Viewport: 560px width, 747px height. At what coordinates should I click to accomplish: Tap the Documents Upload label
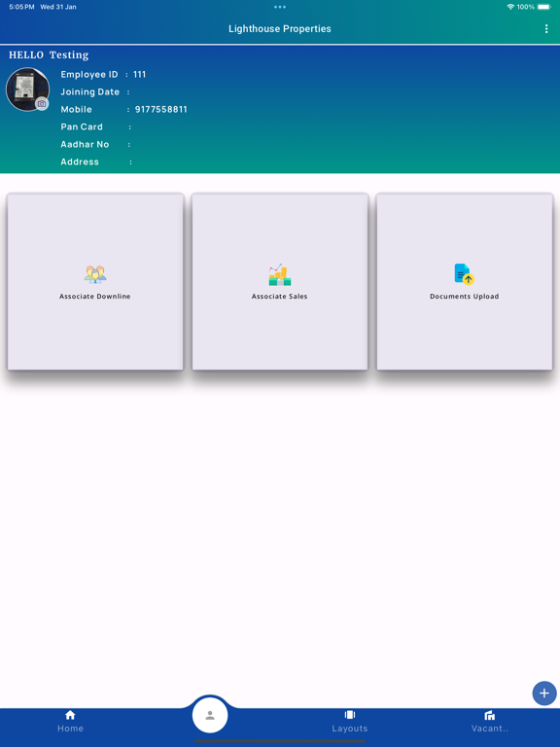pos(465,297)
